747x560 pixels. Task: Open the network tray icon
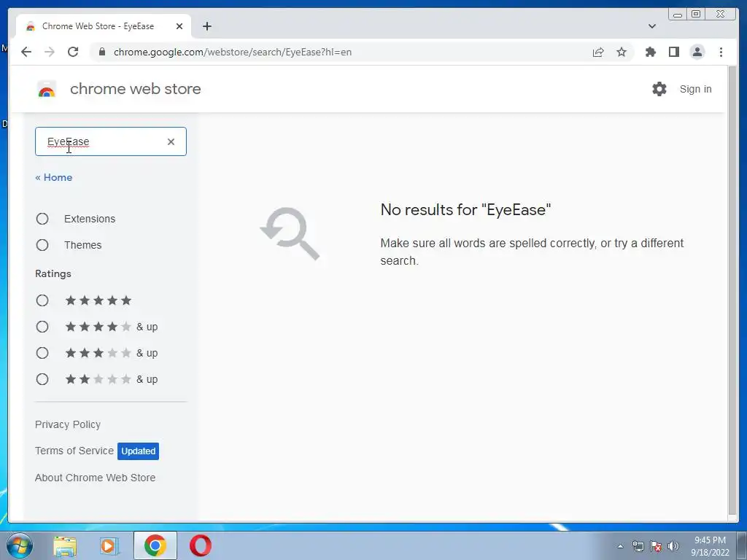[x=638, y=546]
